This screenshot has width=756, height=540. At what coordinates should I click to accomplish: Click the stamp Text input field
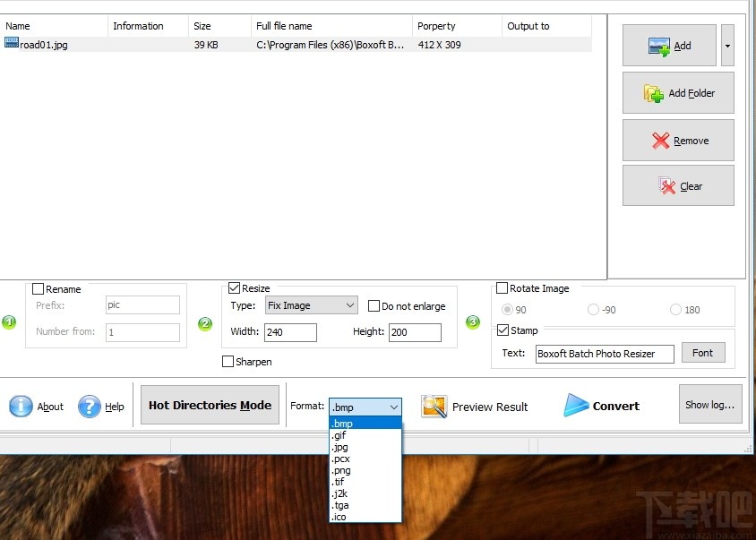point(605,354)
